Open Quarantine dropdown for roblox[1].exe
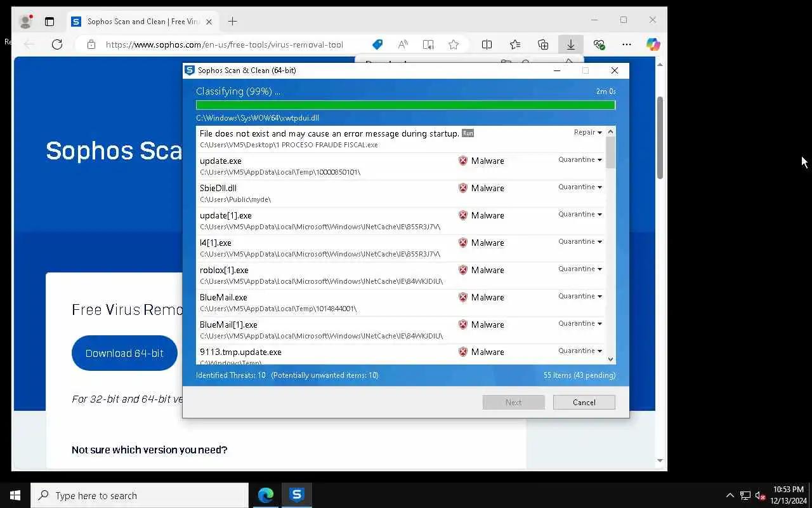 click(x=580, y=269)
